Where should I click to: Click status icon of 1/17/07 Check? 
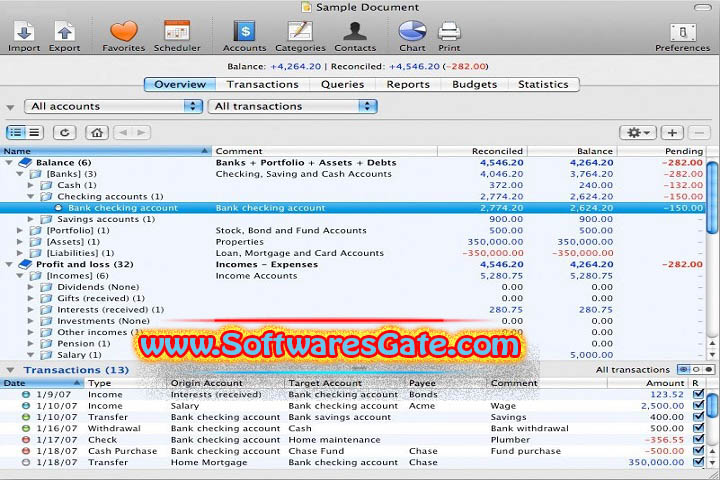26,440
